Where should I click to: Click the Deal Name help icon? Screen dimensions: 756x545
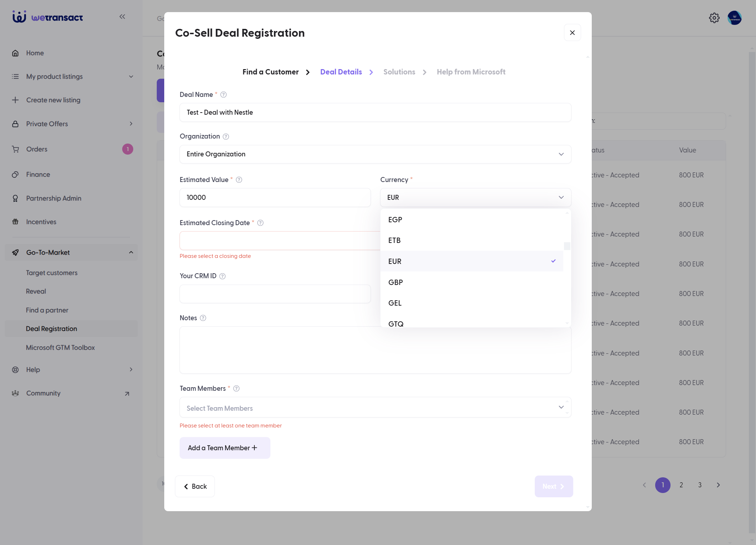[223, 94]
